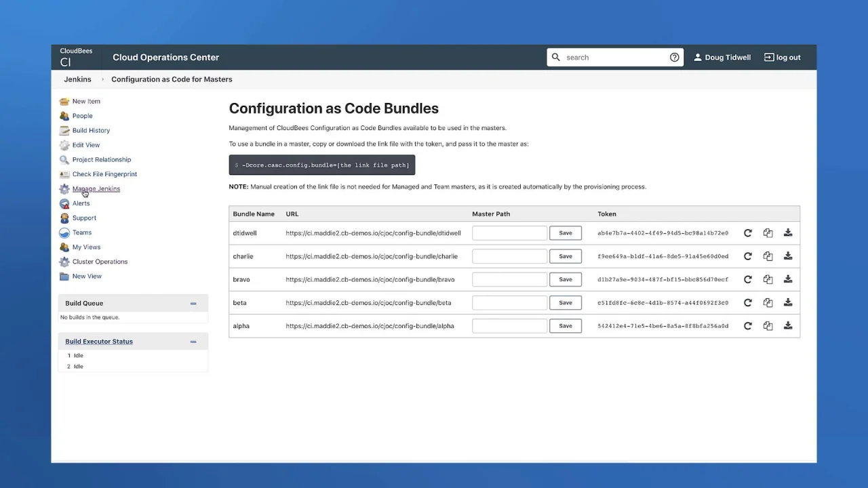Copy the beta bundle link file
Viewport: 868px width, 488px height.
[768, 303]
